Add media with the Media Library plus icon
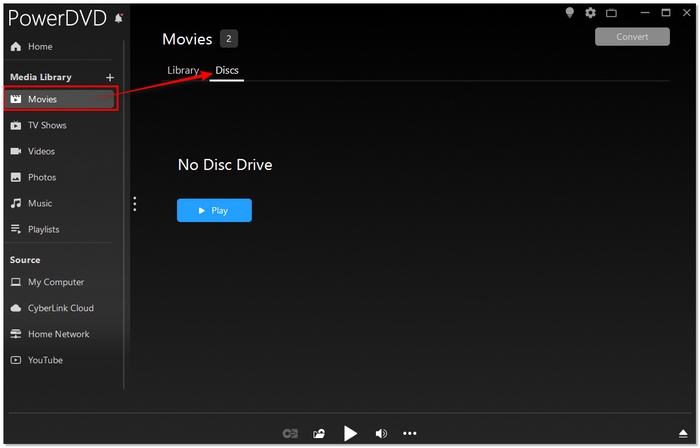Viewport: 700px width, 448px height. click(x=110, y=78)
